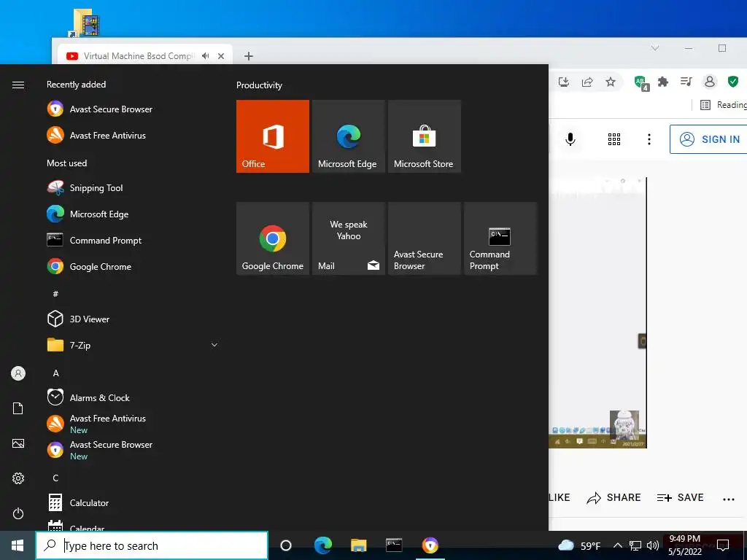This screenshot has width=747, height=560.
Task: Show hidden system tray icons
Action: pos(617,545)
